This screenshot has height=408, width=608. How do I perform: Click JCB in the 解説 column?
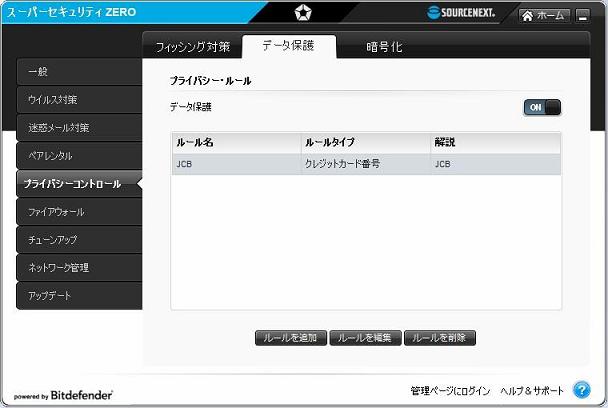coord(496,164)
